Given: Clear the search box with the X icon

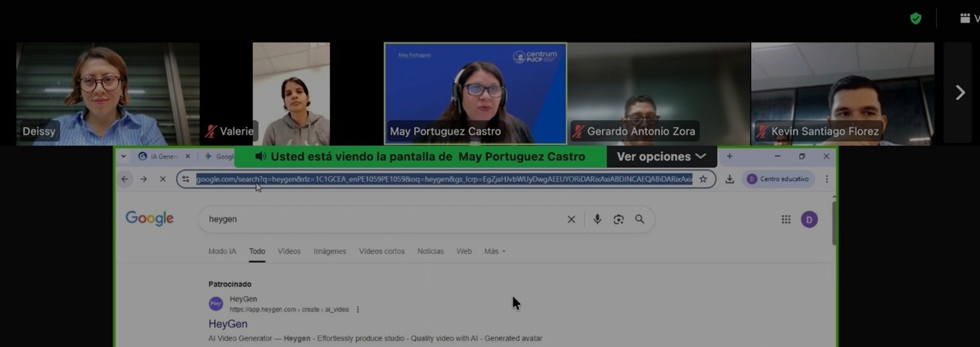Looking at the screenshot, I should point(571,219).
